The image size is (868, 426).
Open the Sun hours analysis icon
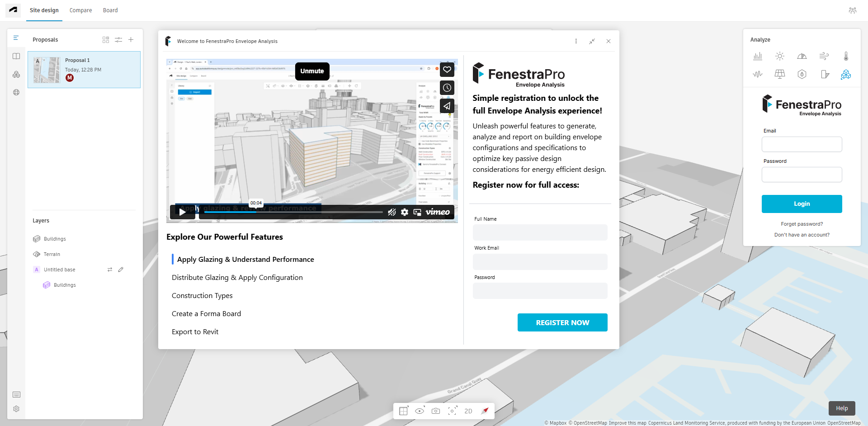[780, 56]
